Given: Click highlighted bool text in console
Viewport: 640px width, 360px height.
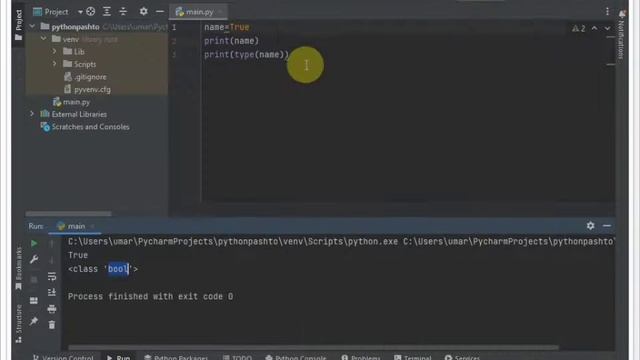Looking at the screenshot, I should (118, 269).
